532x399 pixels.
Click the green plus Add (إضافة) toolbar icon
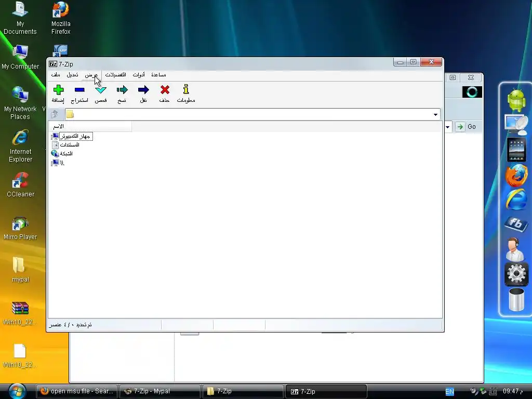click(x=58, y=90)
